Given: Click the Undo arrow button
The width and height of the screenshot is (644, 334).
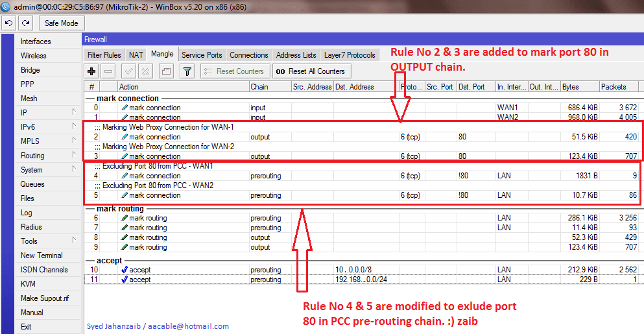Looking at the screenshot, I should click(9, 23).
